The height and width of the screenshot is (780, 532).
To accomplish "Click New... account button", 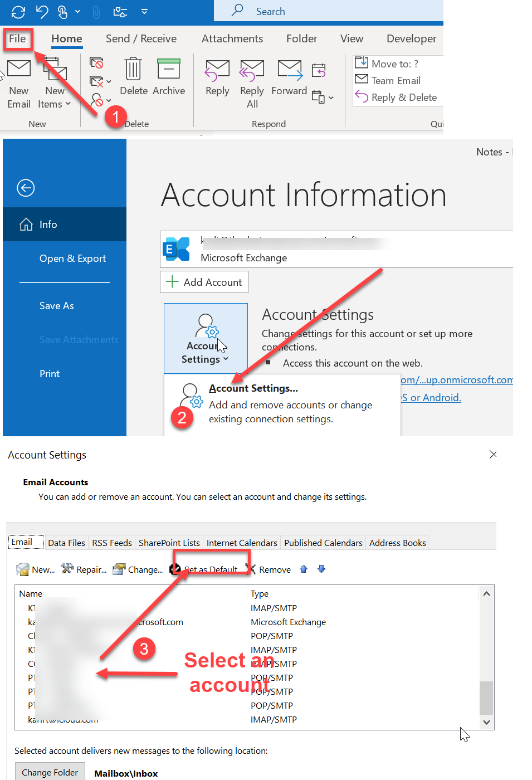I will pyautogui.click(x=36, y=569).
